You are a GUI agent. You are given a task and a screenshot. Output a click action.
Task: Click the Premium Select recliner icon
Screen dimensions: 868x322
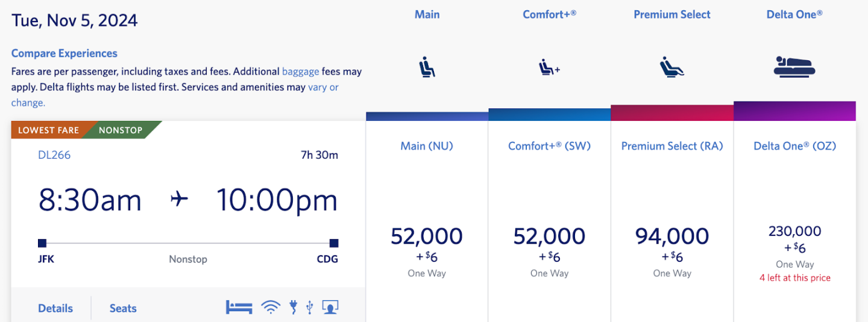[671, 67]
